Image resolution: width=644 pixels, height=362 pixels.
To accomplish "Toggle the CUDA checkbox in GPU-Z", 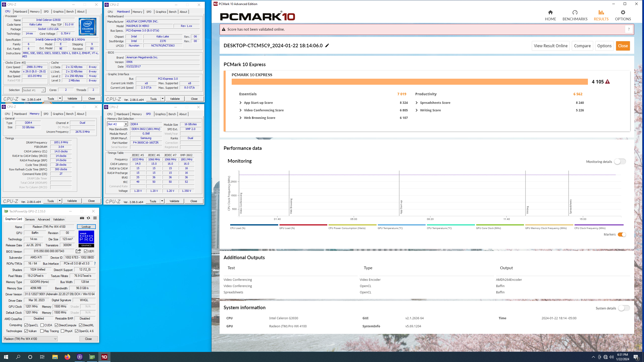I will 42,325.
